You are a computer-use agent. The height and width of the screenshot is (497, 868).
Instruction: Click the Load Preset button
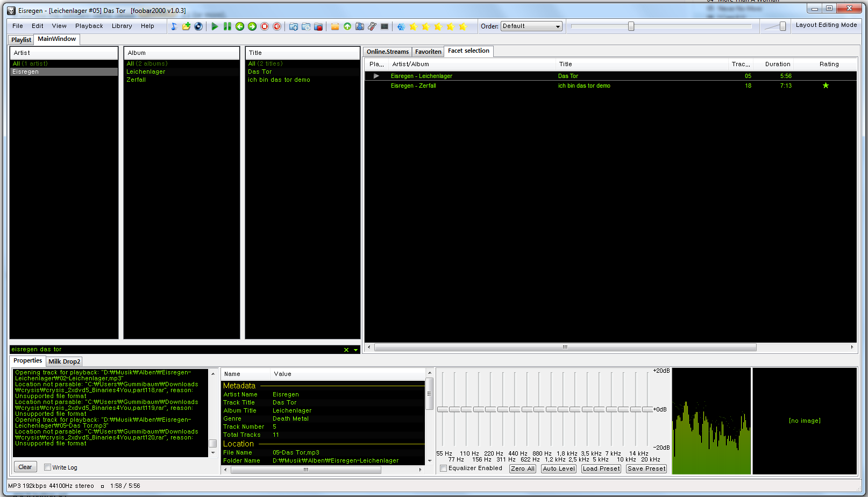(601, 468)
